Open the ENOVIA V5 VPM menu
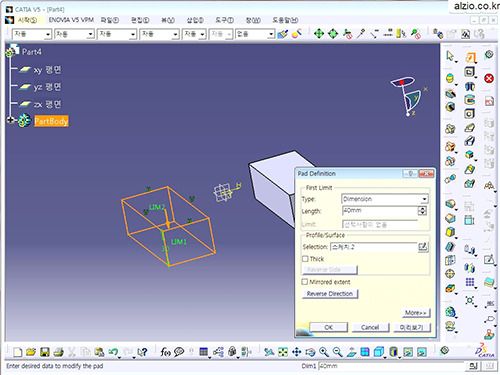Image resolution: width=500 pixels, height=375 pixels. click(71, 20)
